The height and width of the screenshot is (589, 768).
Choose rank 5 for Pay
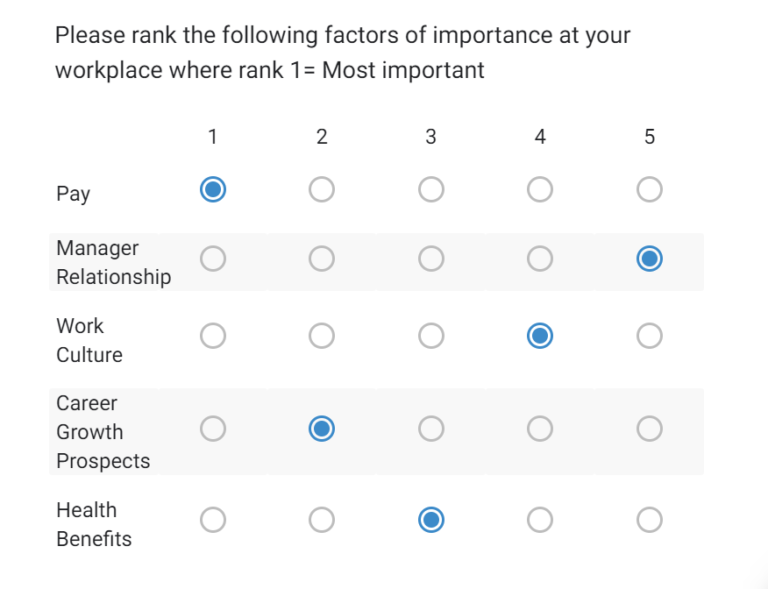pos(649,189)
